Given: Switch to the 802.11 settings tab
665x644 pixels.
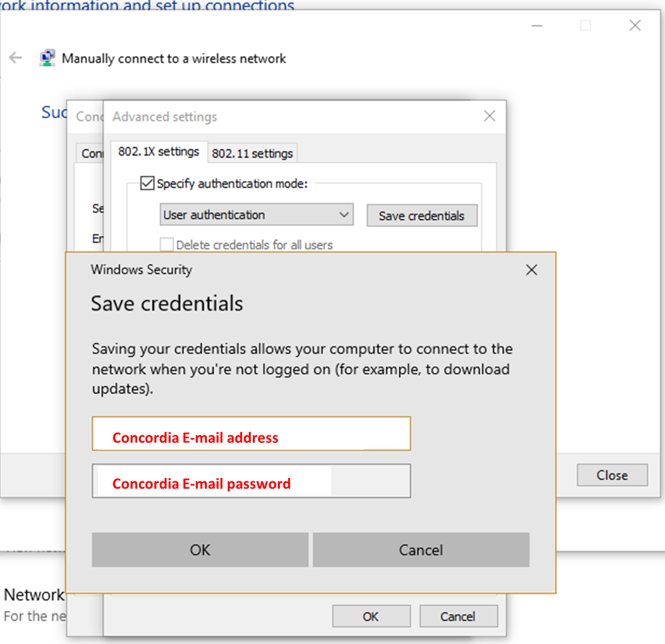Looking at the screenshot, I should click(x=252, y=153).
